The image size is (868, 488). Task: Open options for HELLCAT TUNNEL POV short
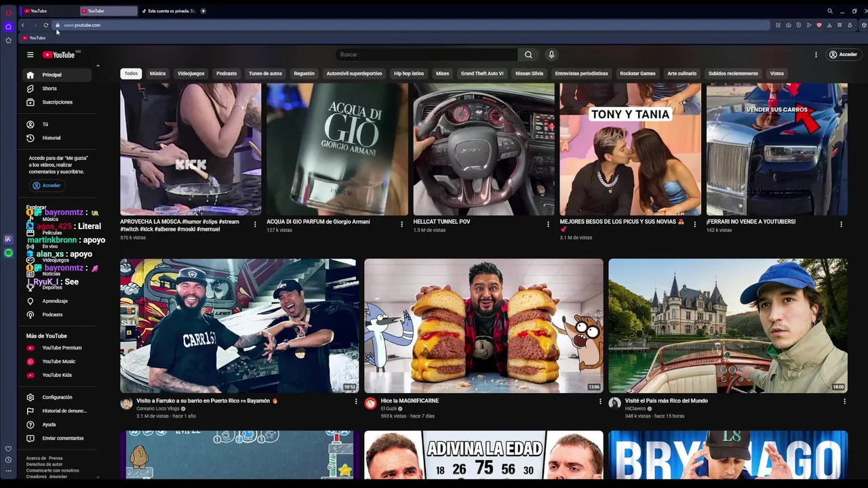coord(548,224)
